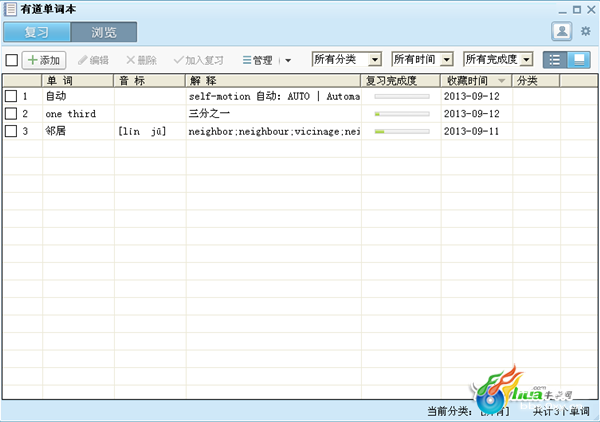Click the 共计3个单词 status text

click(561, 411)
